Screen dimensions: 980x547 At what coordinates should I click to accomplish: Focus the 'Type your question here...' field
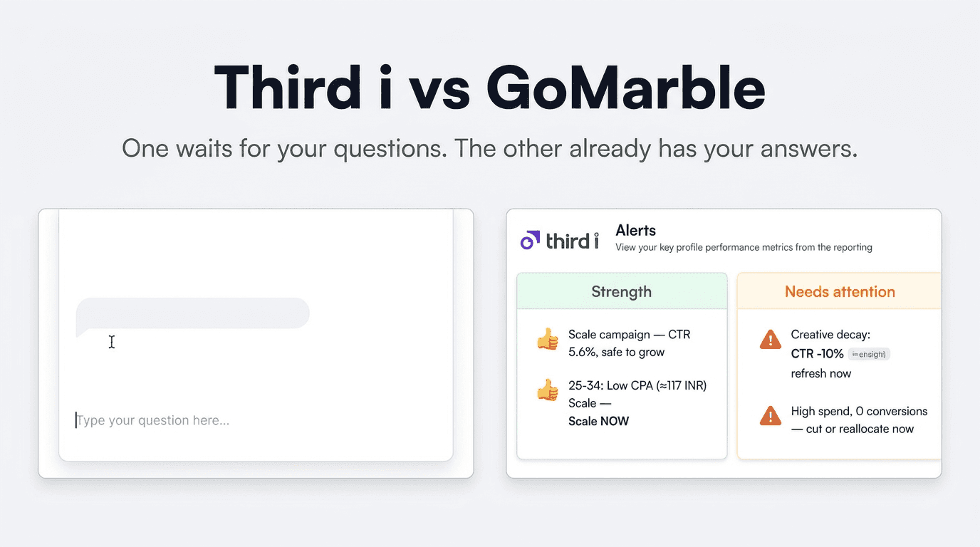pos(256,420)
